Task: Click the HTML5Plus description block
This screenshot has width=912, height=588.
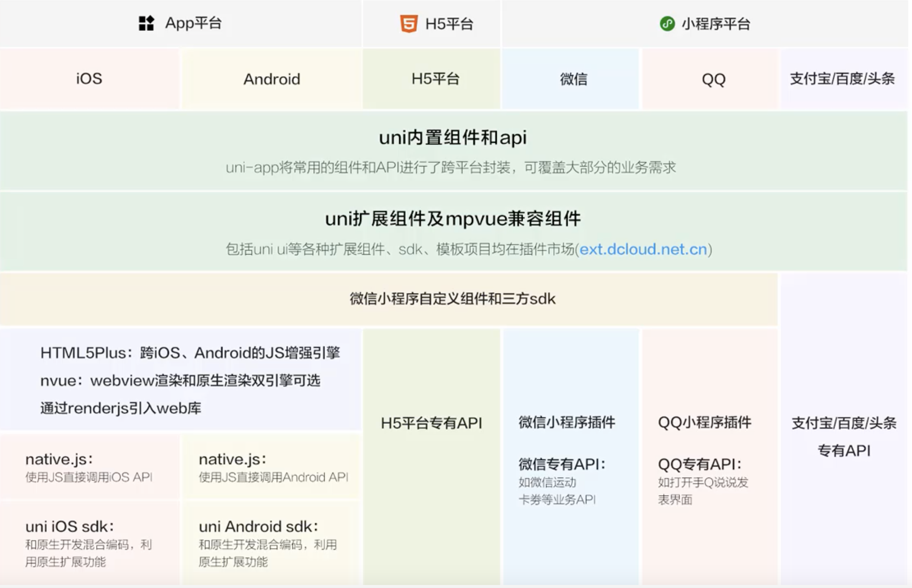Action: click(x=181, y=381)
